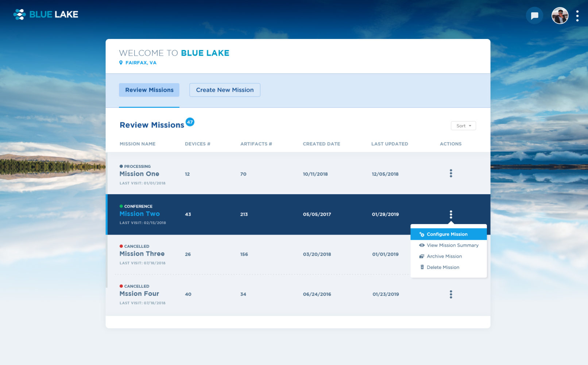Open the Mission Two name link
This screenshot has height=365, width=588.
pyautogui.click(x=140, y=214)
